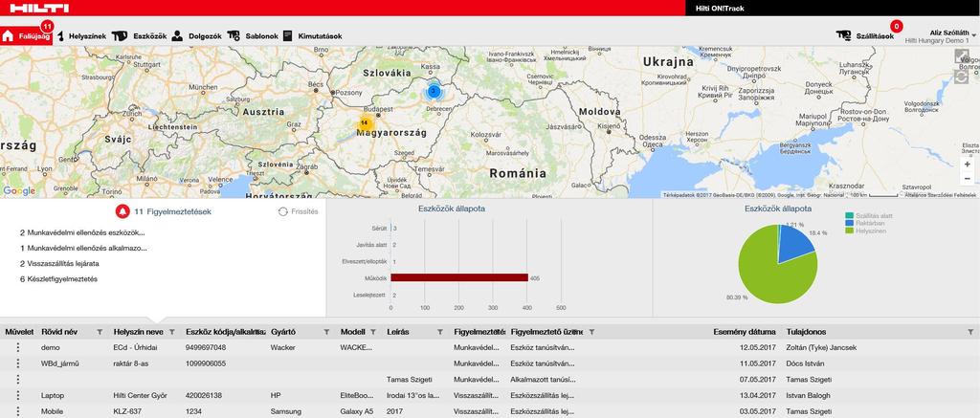Click the Kimutatások document icon
Screen dimensions: 980x418
(287, 36)
